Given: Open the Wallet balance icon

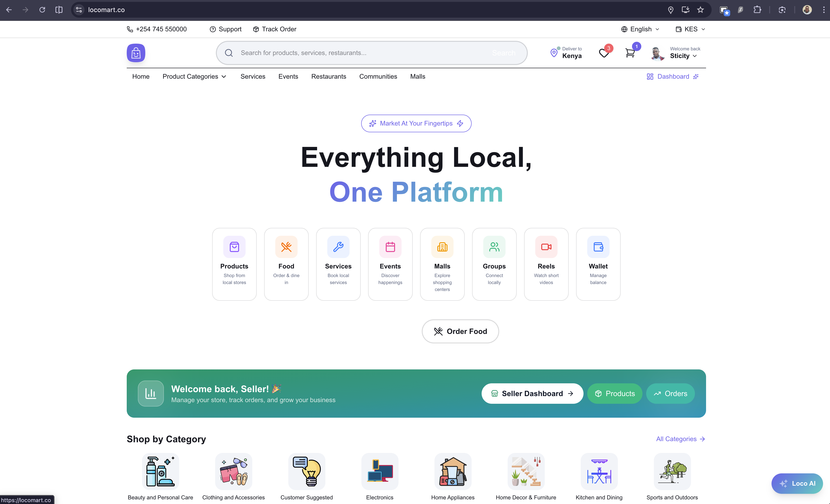Looking at the screenshot, I should [598, 247].
